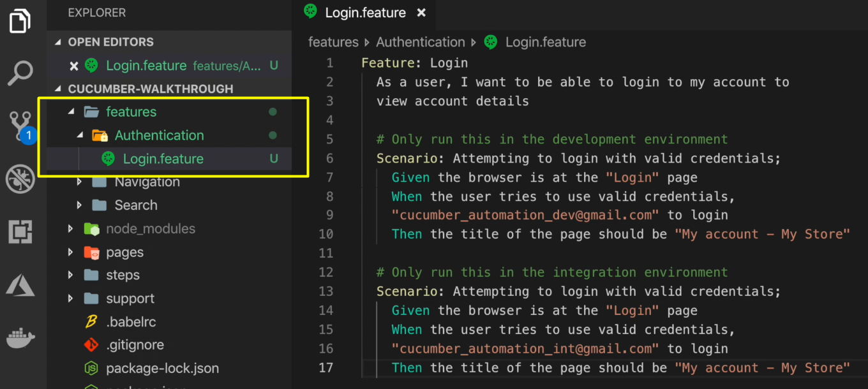Click Authentication in the breadcrumb path
Screen dimensions: 868x389
point(420,42)
